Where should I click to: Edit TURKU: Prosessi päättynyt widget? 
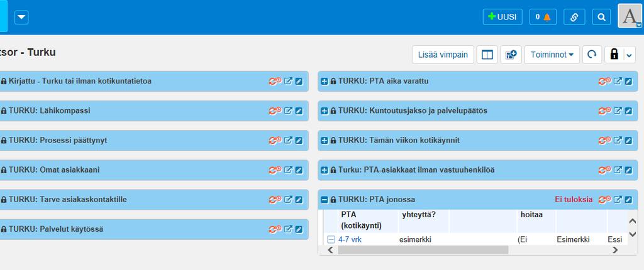click(x=299, y=140)
